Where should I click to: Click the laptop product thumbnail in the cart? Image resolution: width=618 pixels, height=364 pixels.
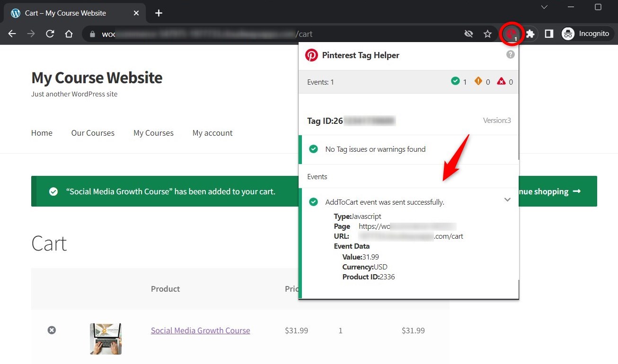click(x=105, y=338)
